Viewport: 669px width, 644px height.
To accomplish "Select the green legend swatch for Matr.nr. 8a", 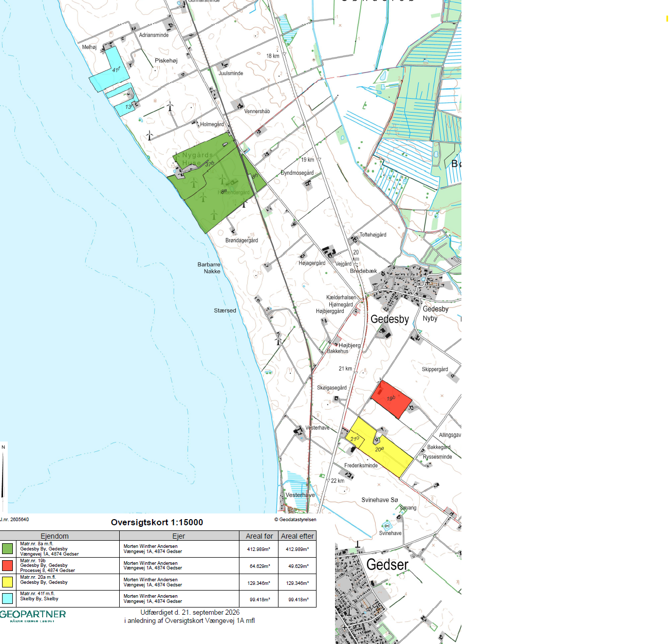I will (7, 549).
